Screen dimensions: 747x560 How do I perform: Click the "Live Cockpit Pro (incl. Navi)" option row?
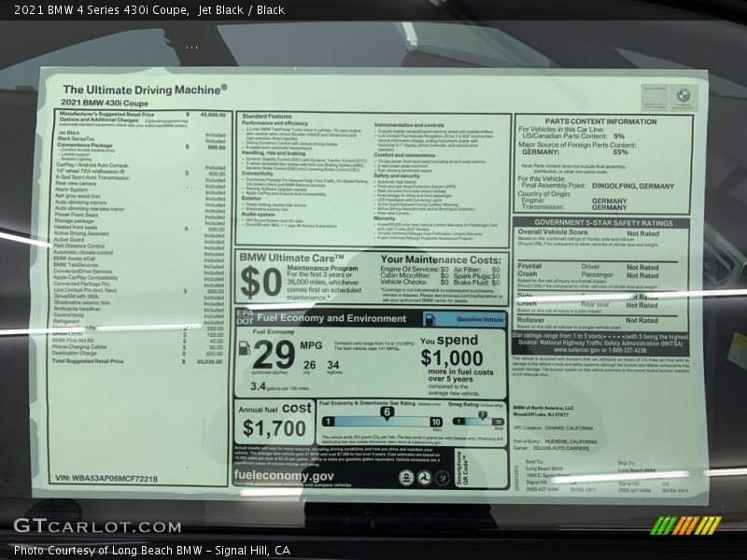point(138,290)
